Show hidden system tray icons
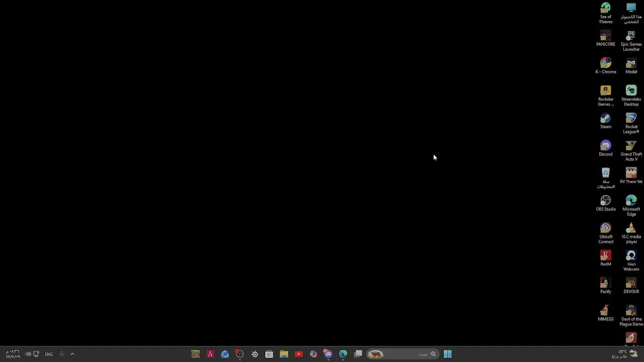Screen dimensions: 644x362 [72, 354]
